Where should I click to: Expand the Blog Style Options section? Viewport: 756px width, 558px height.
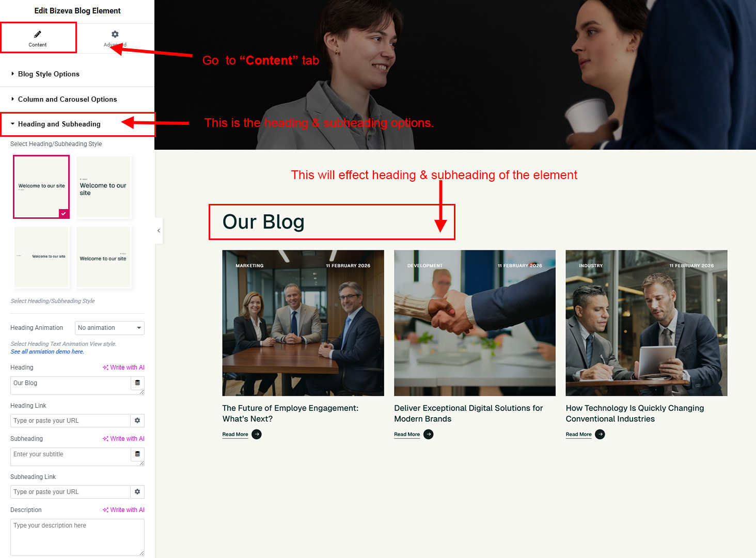click(x=49, y=74)
